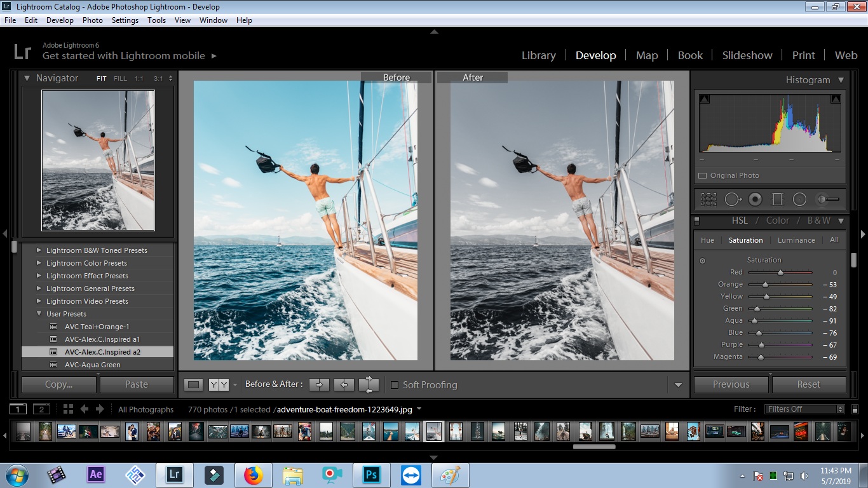This screenshot has height=488, width=868.
Task: Expand Lightroom B&W Toned Presets folder
Action: pyautogui.click(x=39, y=250)
